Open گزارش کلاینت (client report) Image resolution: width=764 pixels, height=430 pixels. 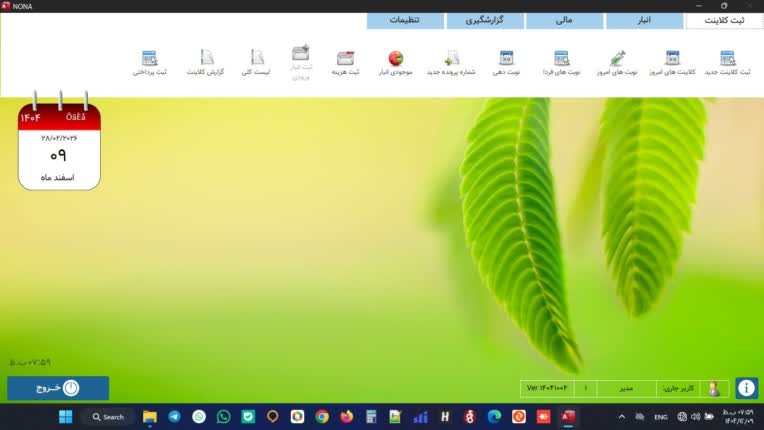coord(206,62)
